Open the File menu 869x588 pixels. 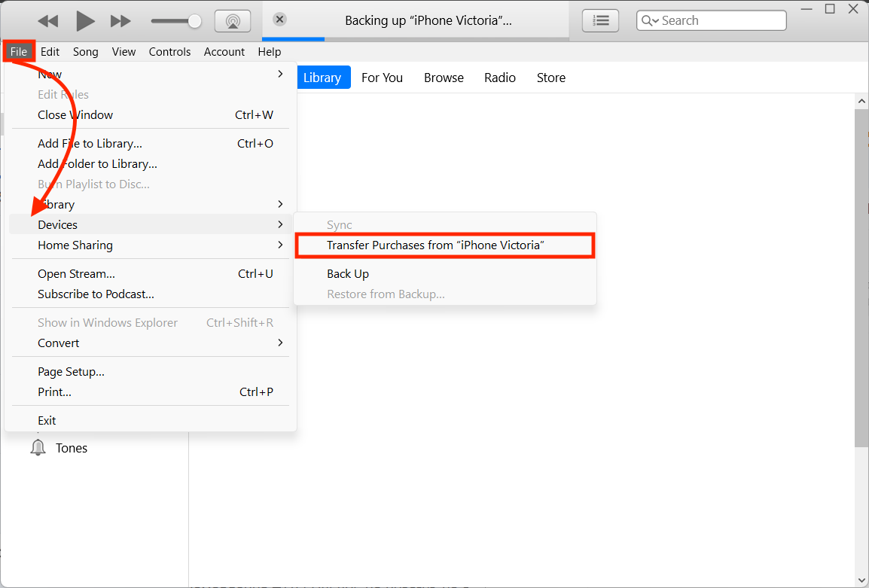click(19, 51)
